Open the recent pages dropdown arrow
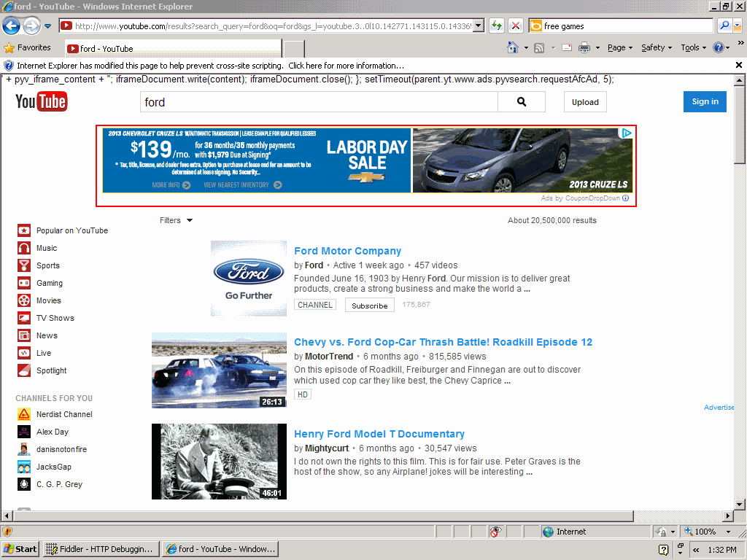This screenshot has height=560, width=747. pyautogui.click(x=47, y=26)
